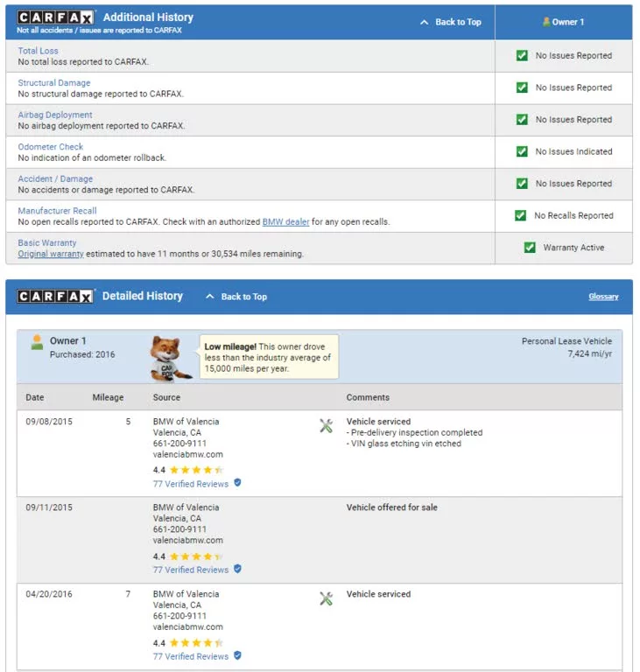This screenshot has width=640, height=672.
Task: Click the green checkmark for Accident / Damage
Action: click(522, 184)
